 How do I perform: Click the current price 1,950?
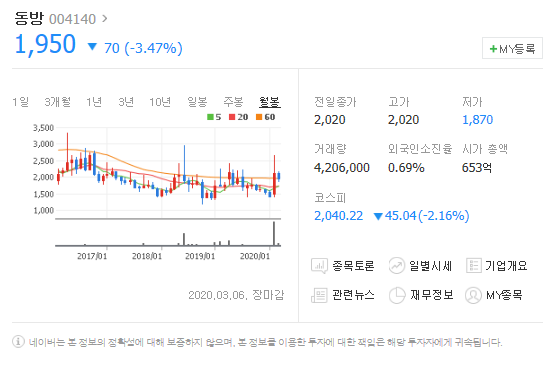tap(45, 45)
